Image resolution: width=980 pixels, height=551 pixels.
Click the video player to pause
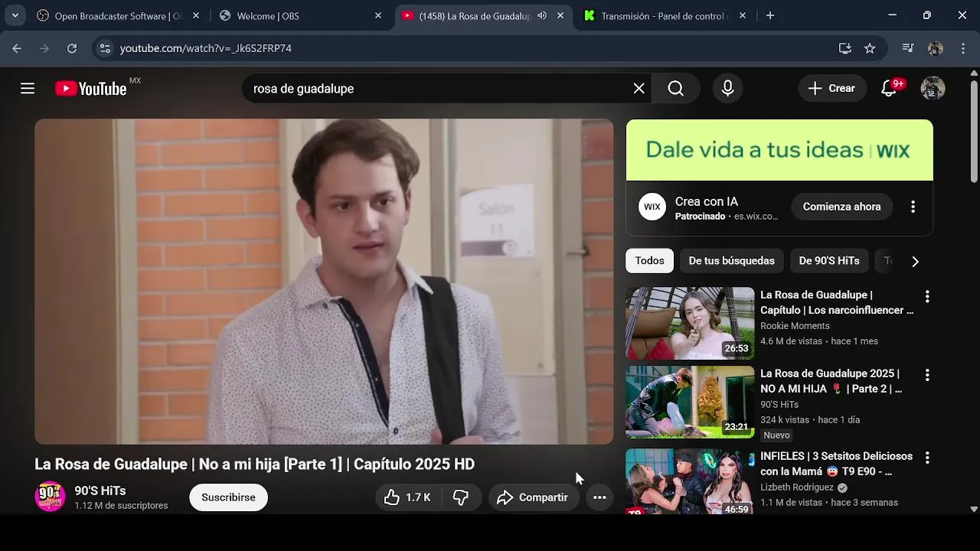[x=324, y=282]
